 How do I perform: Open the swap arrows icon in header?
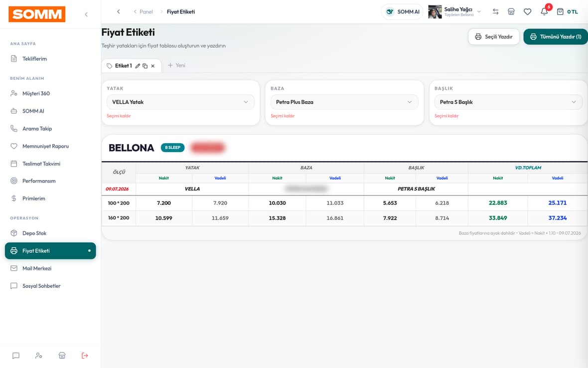click(495, 11)
